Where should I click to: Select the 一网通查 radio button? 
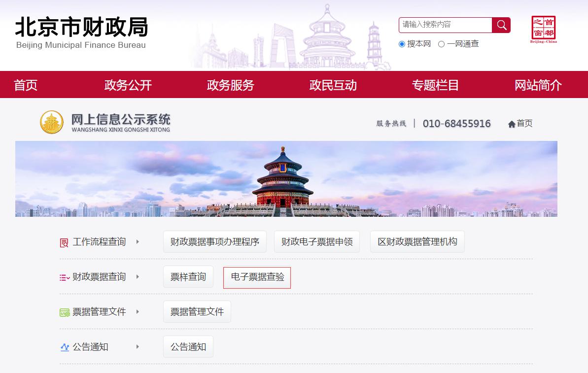tap(442, 44)
